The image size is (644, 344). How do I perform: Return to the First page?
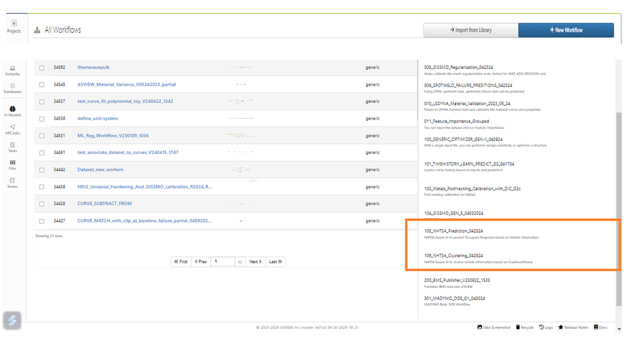click(181, 261)
